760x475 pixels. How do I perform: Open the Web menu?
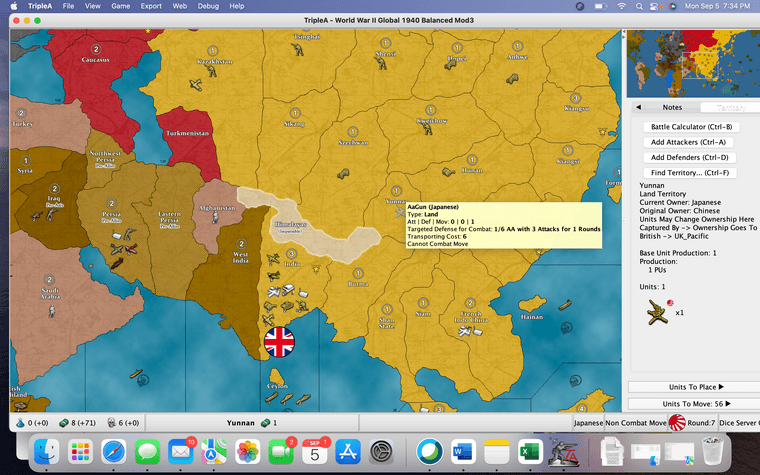(x=179, y=6)
